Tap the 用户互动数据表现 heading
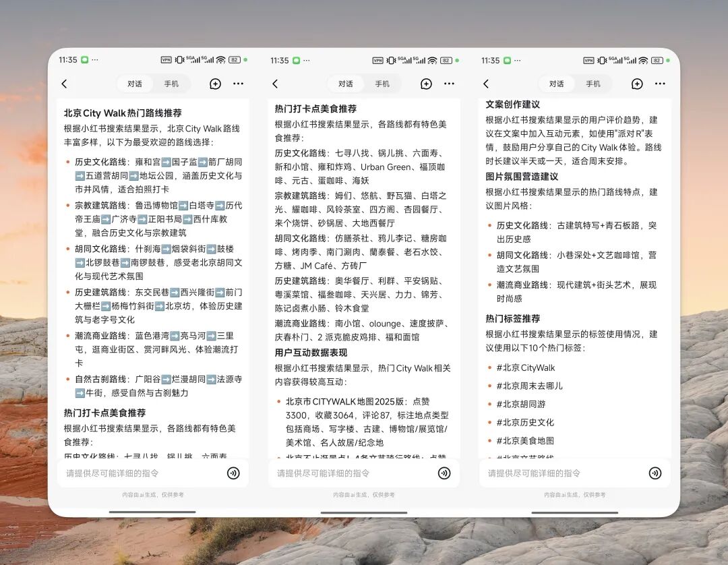The width and height of the screenshot is (728, 565). coord(311,353)
